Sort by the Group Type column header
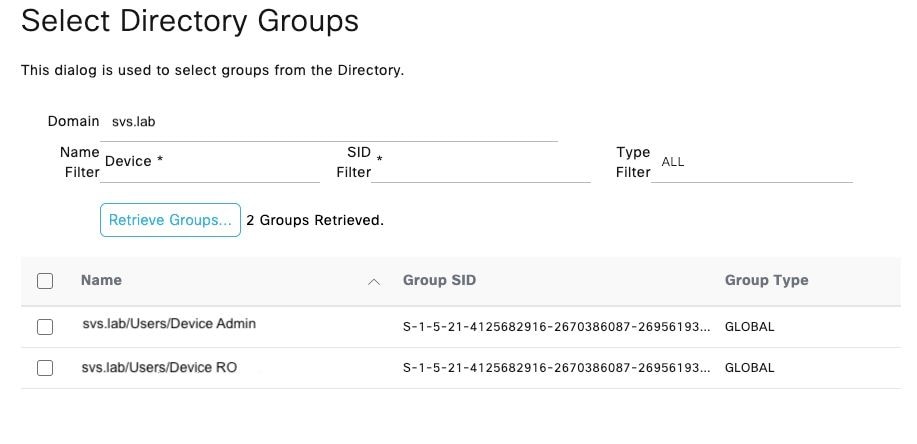Viewport: 917px width, 444px height. 766,280
